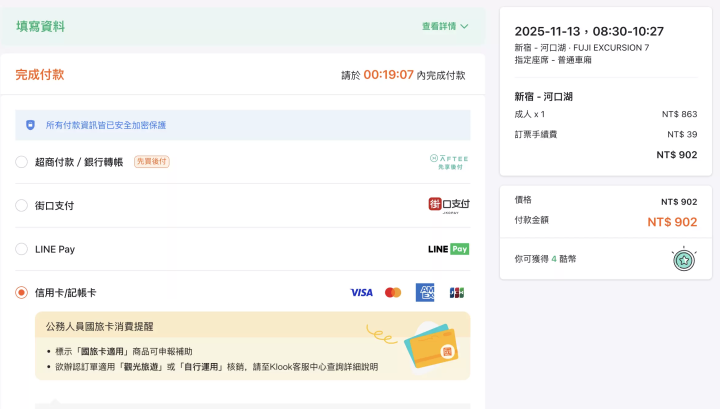This screenshot has height=409, width=720.
Task: Click the security shield icon
Action: pos(30,125)
